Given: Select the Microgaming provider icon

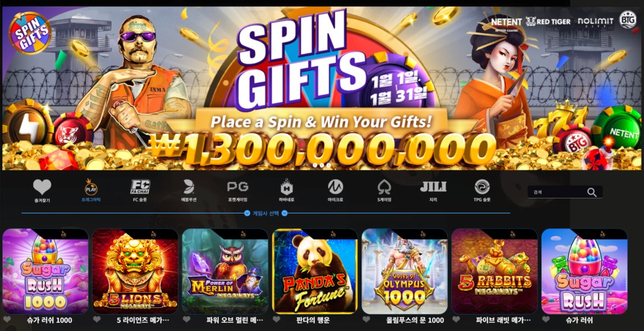Looking at the screenshot, I should 335,191.
